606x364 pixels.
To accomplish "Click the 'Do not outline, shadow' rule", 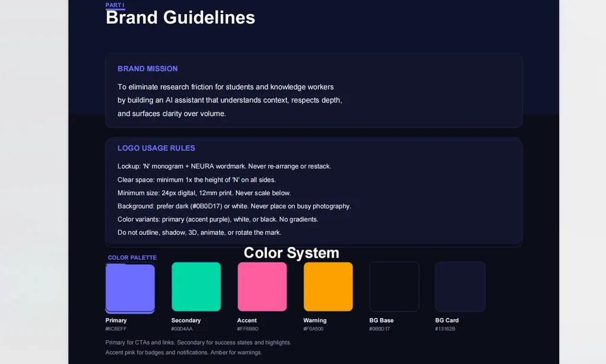I will tap(199, 232).
